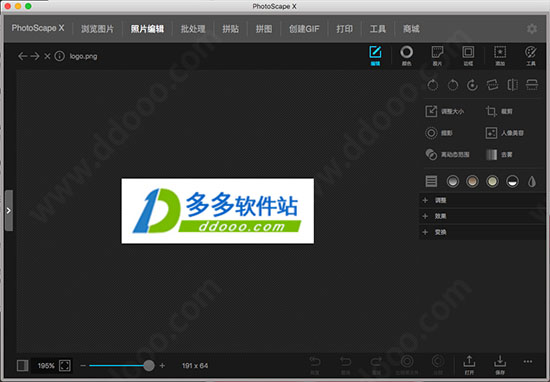Click the flip horizontal icon
This screenshot has width=550, height=382.
[512, 85]
